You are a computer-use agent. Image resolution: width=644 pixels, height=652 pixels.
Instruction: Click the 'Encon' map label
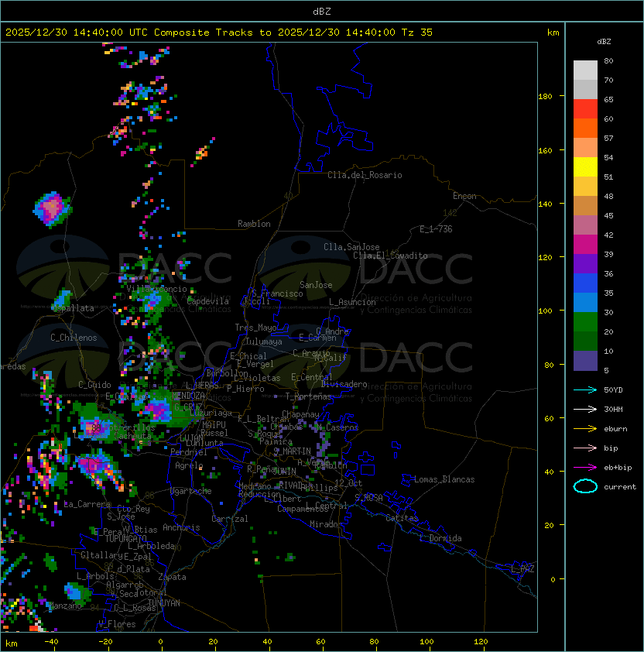pyautogui.click(x=464, y=196)
